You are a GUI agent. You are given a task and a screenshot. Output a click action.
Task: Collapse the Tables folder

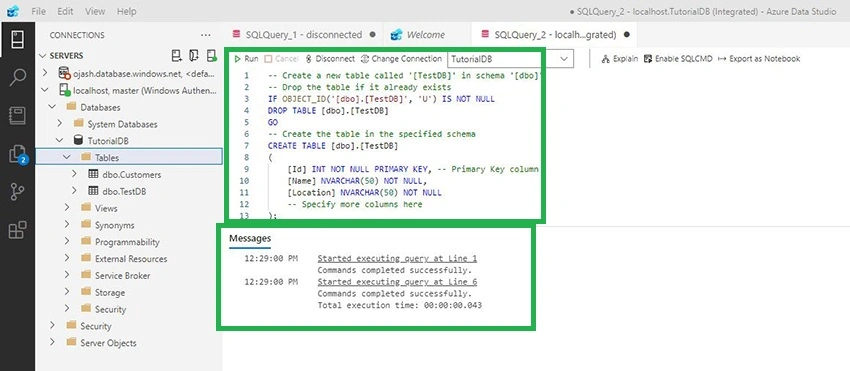coord(67,157)
